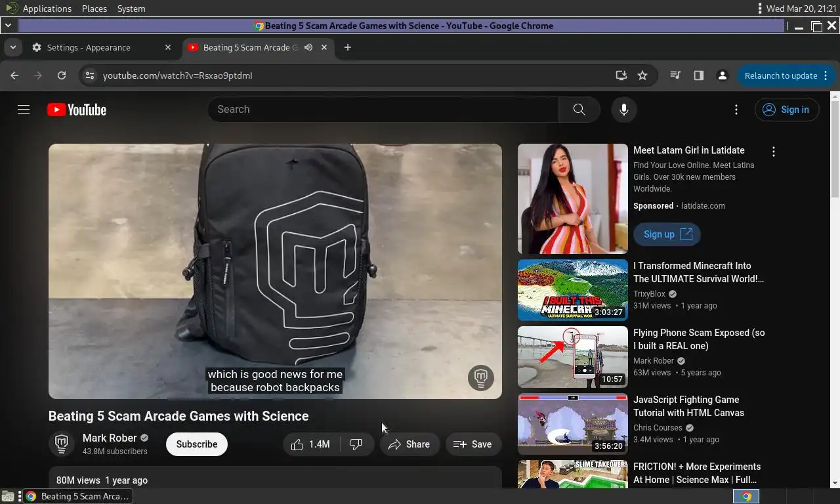Click the Sign up ad button
Viewport: 840px width, 504px height.
(x=667, y=234)
